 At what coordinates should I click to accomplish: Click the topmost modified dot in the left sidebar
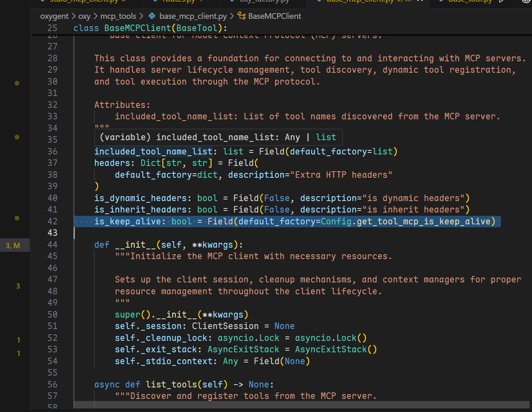coord(17,83)
